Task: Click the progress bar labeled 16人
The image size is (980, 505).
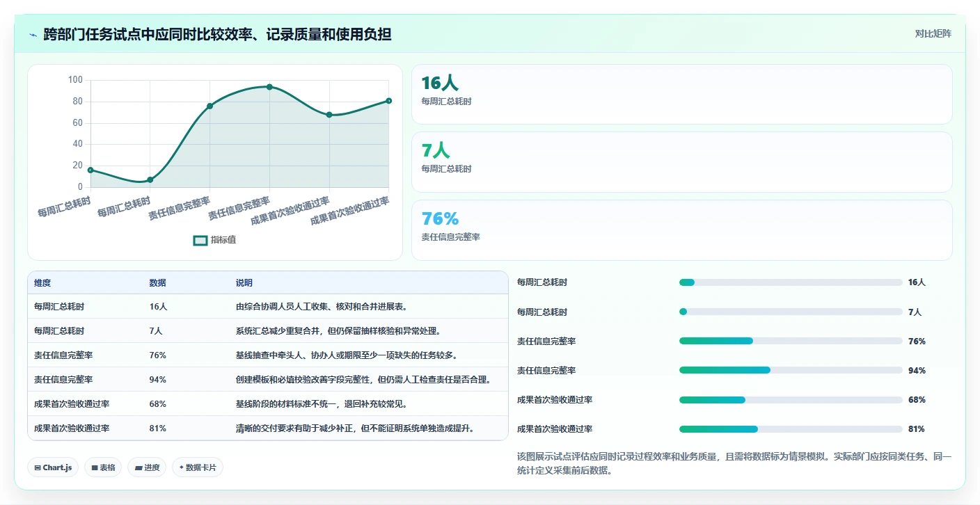Action: pyautogui.click(x=791, y=282)
